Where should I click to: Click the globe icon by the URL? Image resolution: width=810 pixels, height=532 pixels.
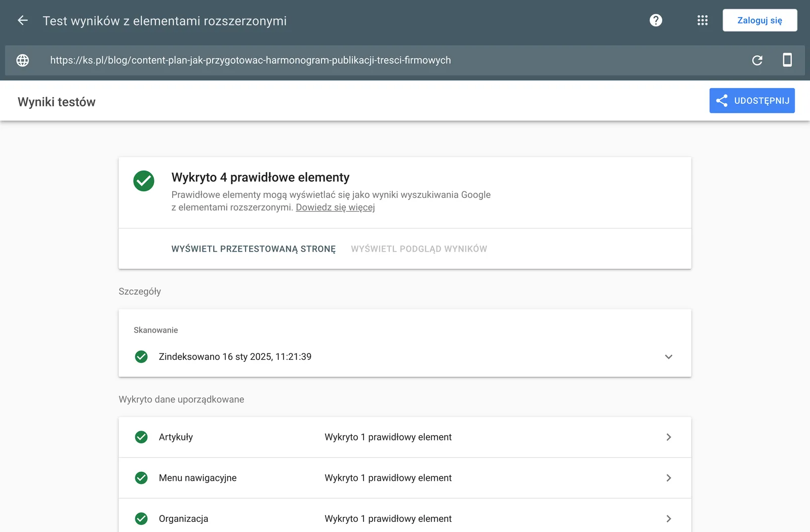click(23, 60)
